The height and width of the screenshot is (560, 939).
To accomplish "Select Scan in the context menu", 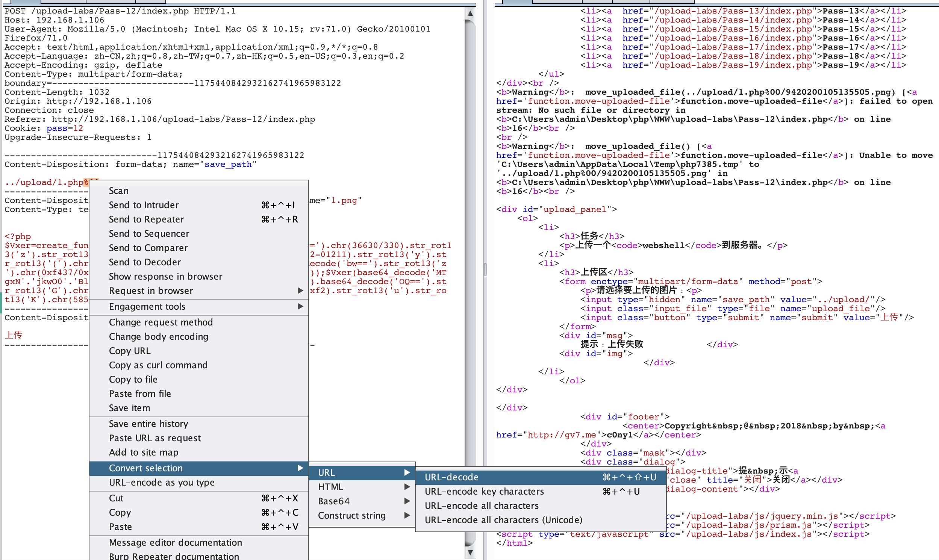I will pos(199,191).
